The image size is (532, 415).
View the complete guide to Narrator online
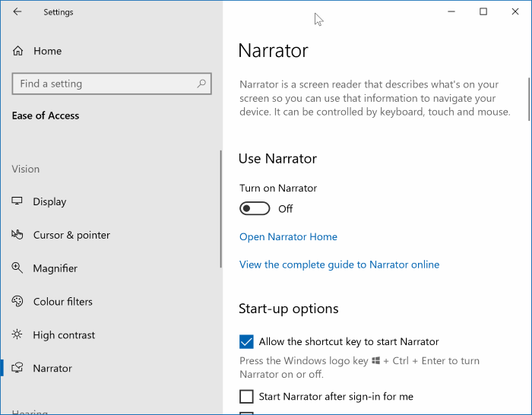click(339, 265)
